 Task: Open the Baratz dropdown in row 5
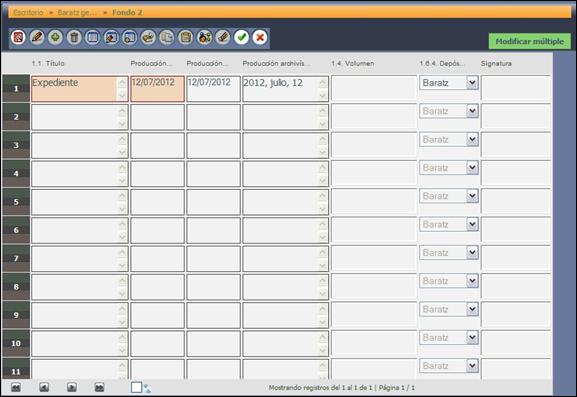(x=472, y=196)
